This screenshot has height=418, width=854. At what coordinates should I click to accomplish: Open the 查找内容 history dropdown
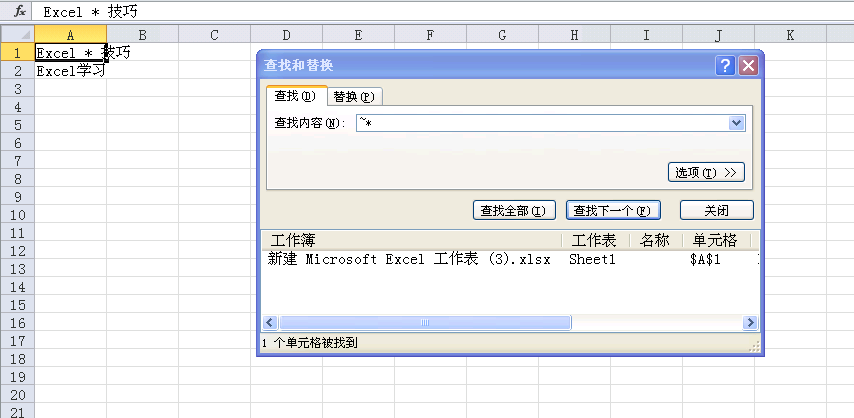pyautogui.click(x=736, y=123)
